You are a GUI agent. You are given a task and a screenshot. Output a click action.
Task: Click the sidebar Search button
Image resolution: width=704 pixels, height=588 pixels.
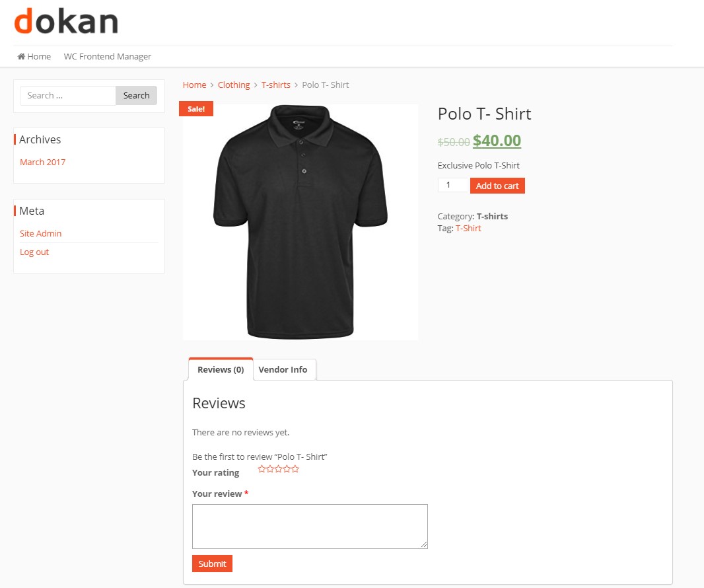click(137, 96)
